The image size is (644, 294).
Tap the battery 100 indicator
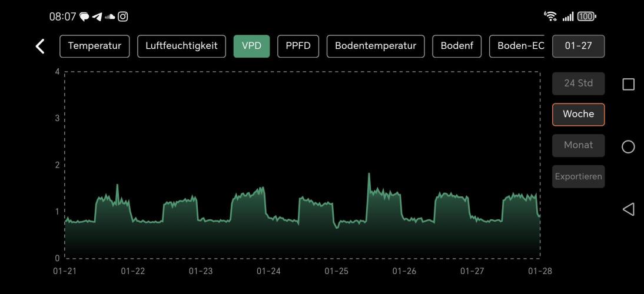click(x=586, y=16)
